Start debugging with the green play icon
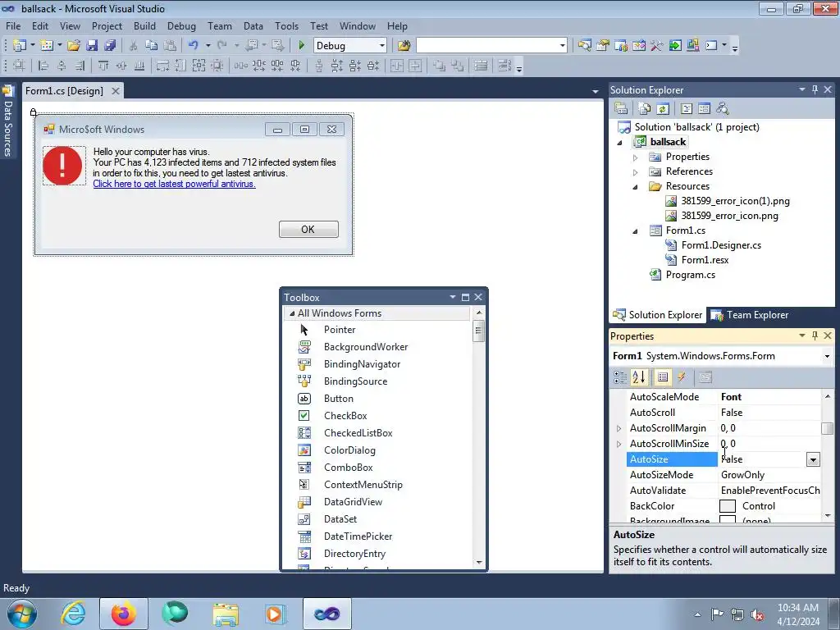Screen dimensions: 840x630 (x=301, y=46)
